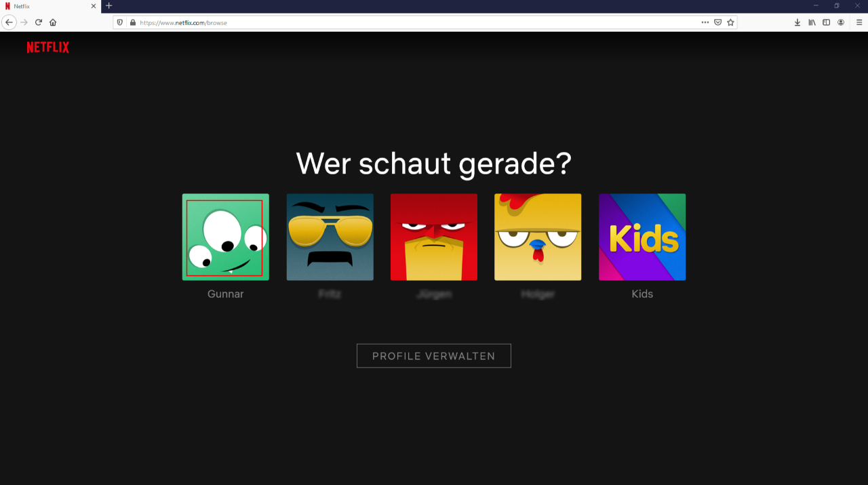Viewport: 868px width, 485px height.
Task: Click the browser forward arrow
Action: [x=24, y=22]
